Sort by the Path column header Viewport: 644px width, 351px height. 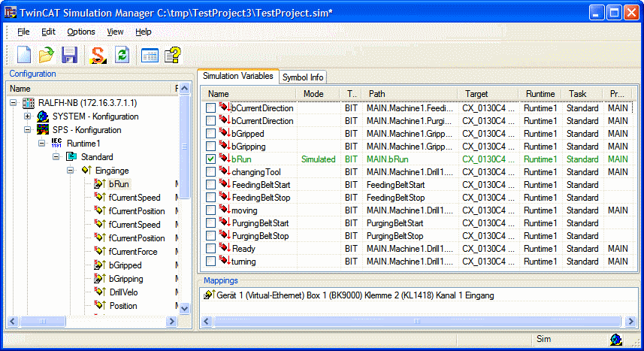coord(410,94)
